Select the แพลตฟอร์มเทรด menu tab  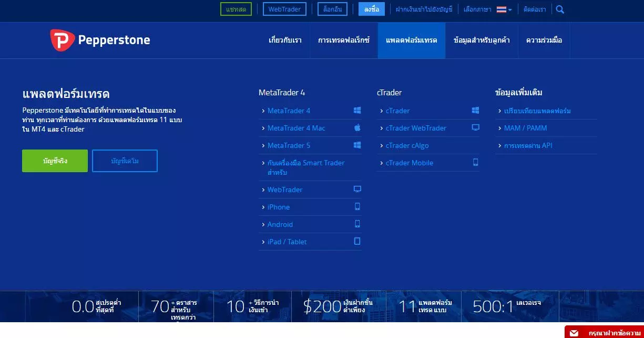tap(411, 40)
